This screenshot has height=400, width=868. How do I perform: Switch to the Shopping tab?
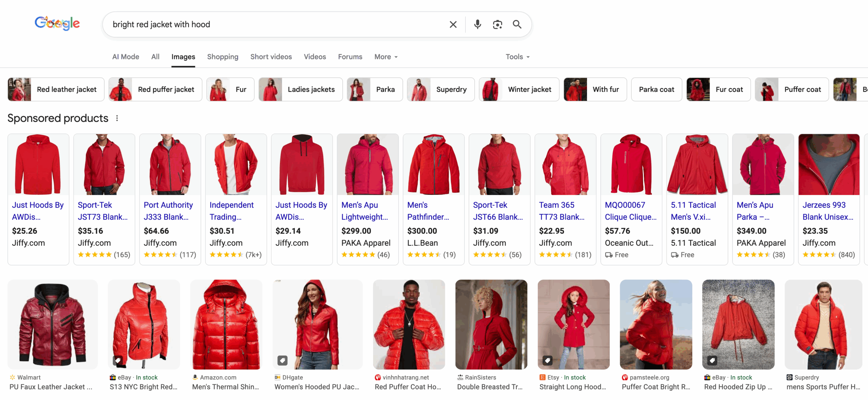point(222,57)
